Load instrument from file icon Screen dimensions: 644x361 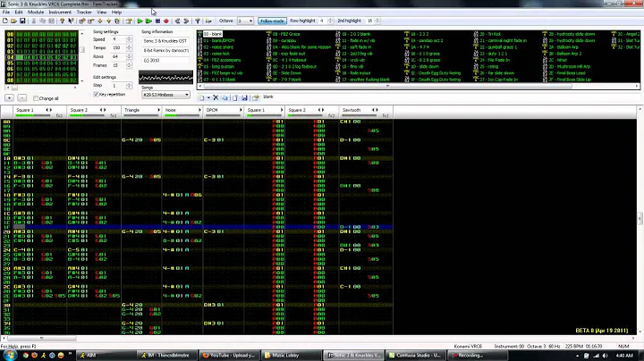(x=235, y=97)
